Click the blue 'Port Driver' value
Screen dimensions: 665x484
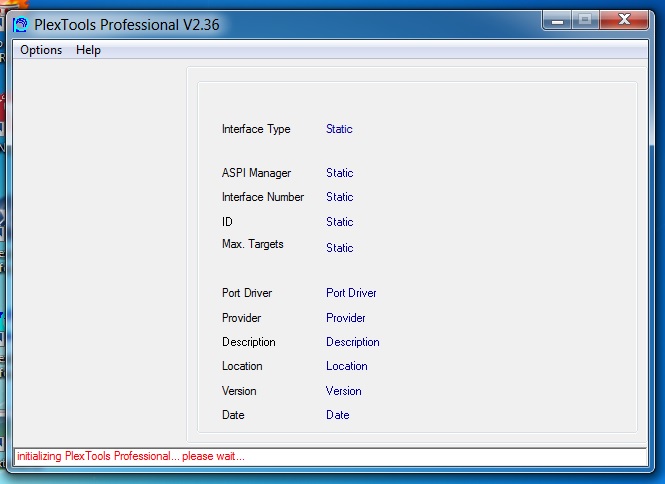tap(351, 293)
